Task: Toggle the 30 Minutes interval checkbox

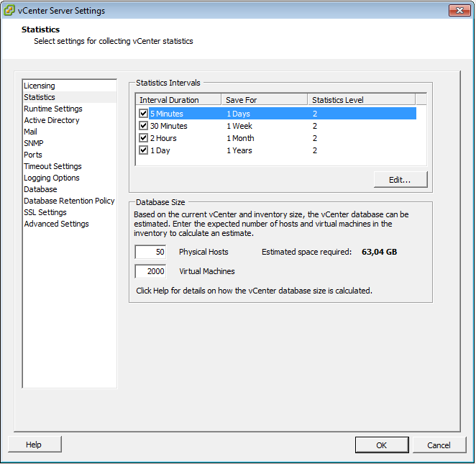Action: click(143, 126)
